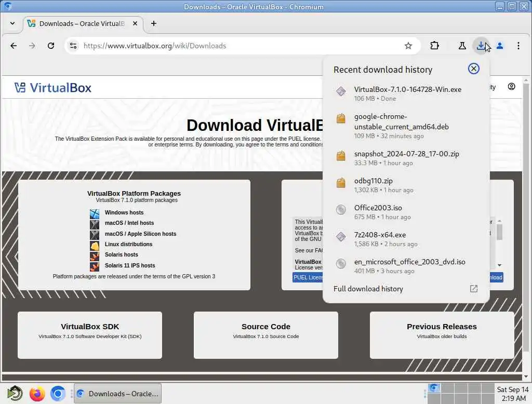The image size is (532, 404).
Task: Click Full download history link
Action: click(x=368, y=289)
